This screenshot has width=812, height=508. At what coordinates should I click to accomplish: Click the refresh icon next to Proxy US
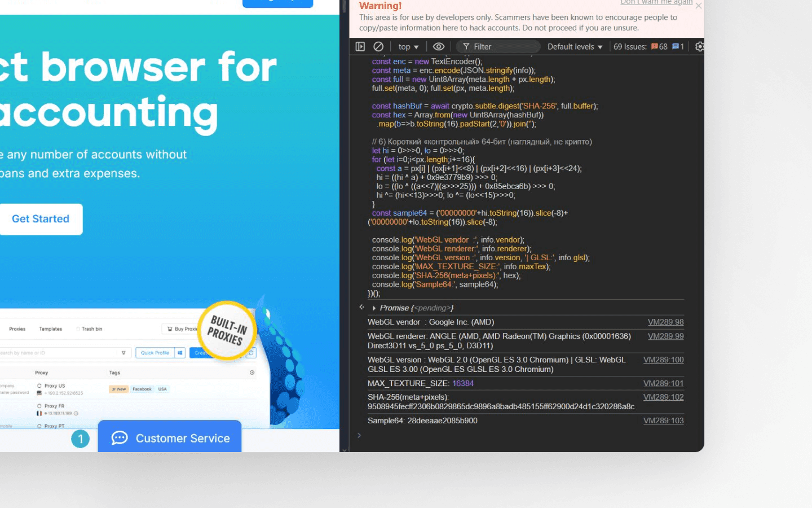[39, 386]
